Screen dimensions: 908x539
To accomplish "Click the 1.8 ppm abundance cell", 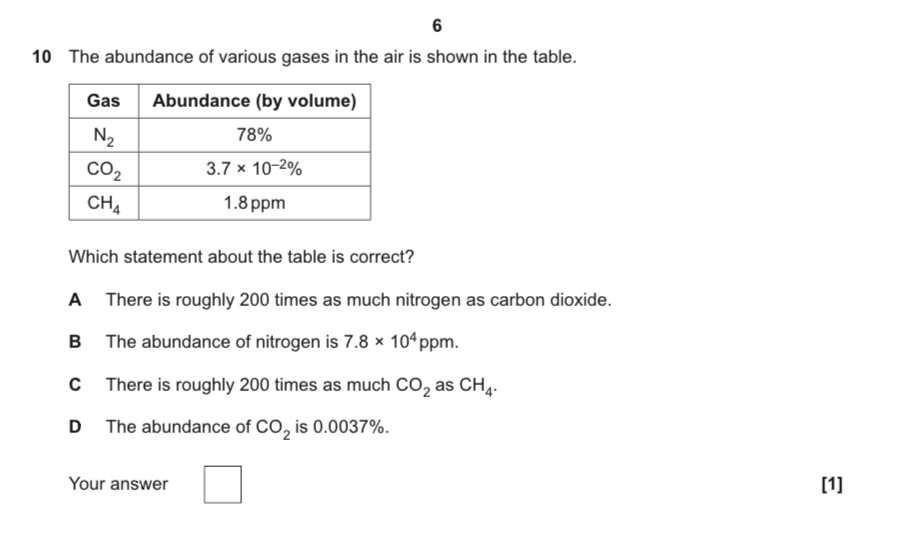I will pyautogui.click(x=254, y=203).
